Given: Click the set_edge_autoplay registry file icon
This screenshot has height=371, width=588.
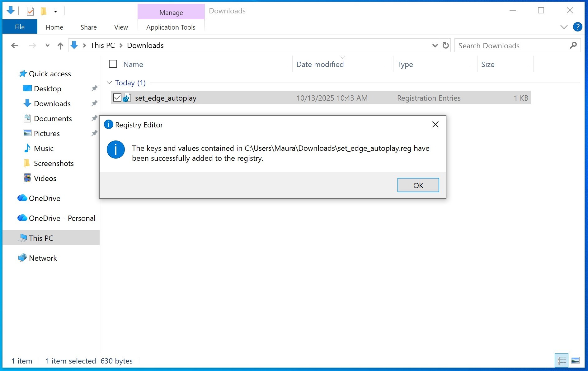Looking at the screenshot, I should 126,98.
